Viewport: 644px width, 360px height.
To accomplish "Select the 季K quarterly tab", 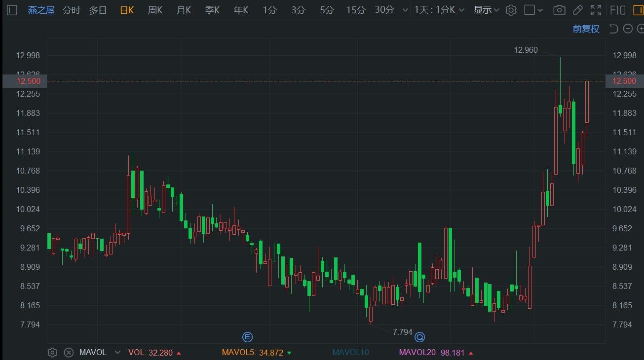I will click(212, 10).
